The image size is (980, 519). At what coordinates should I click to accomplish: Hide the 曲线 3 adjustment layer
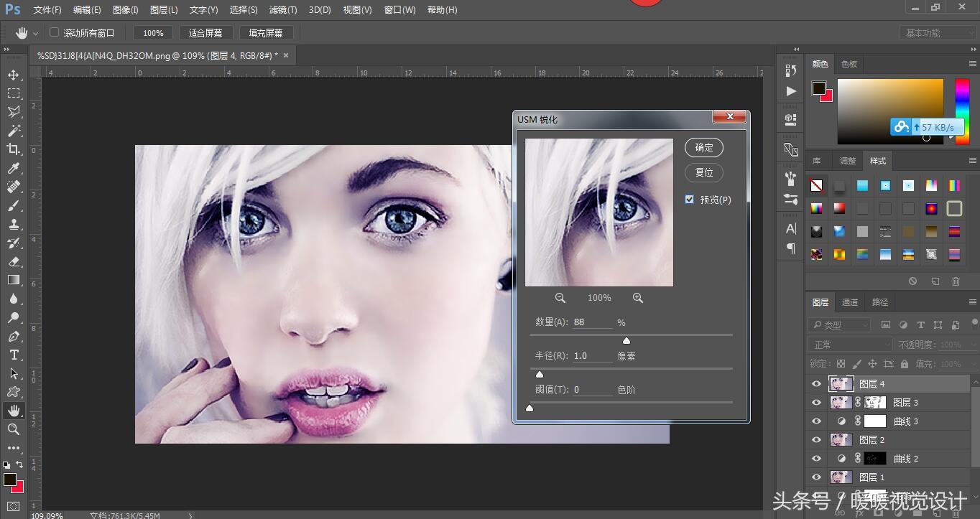tap(816, 421)
